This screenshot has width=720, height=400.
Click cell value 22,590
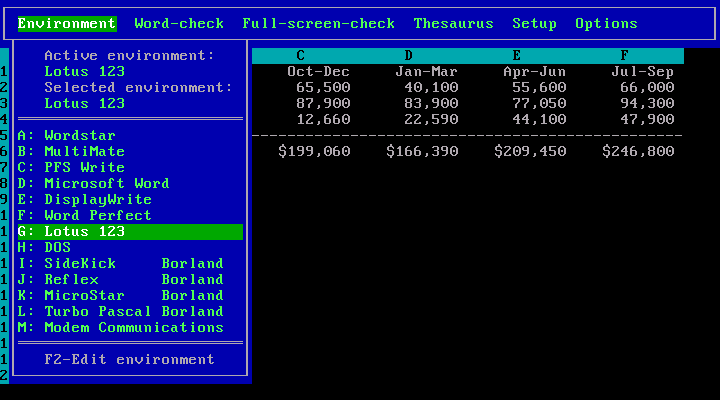click(431, 120)
